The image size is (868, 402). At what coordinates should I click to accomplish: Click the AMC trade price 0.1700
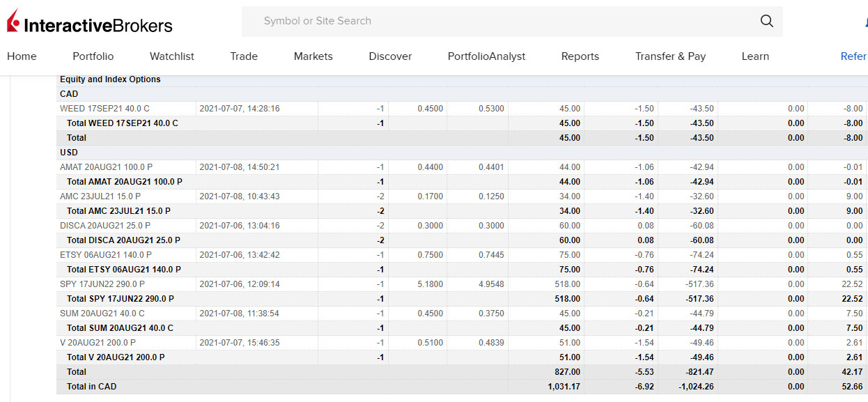(431, 196)
